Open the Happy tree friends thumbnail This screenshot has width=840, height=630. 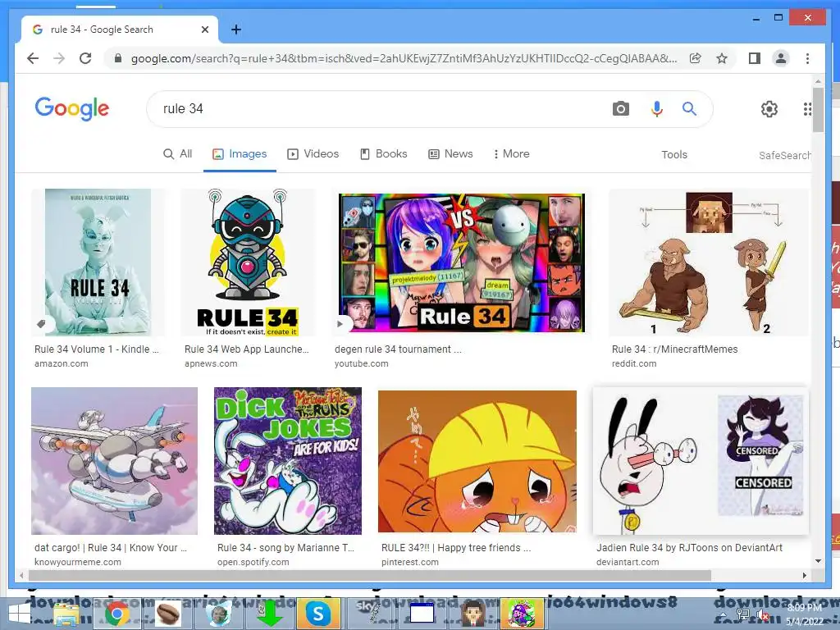[477, 461]
